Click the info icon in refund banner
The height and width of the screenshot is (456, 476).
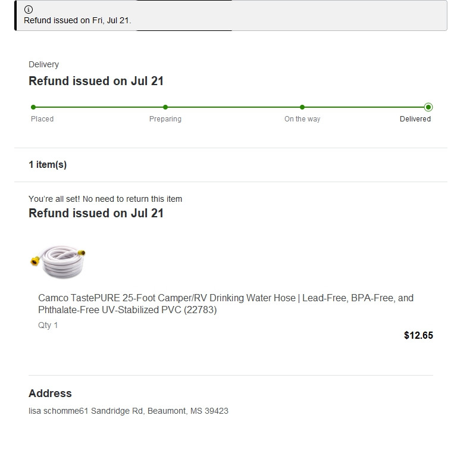click(x=29, y=10)
